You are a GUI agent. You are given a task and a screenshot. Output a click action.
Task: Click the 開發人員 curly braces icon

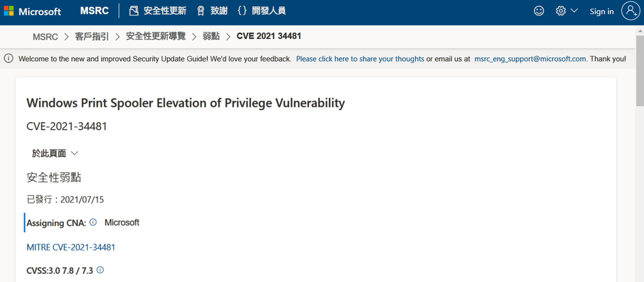242,11
